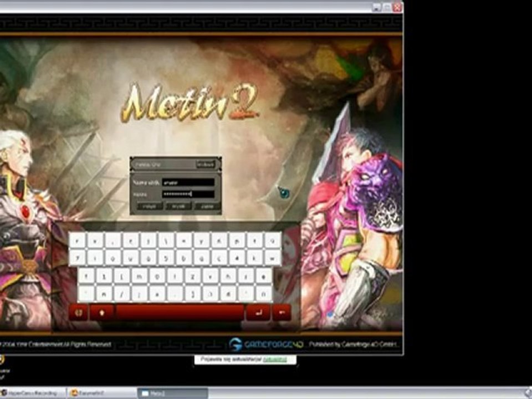
Task: Toggle the Shift arrow key on virtual keyboard
Action: pyautogui.click(x=101, y=312)
